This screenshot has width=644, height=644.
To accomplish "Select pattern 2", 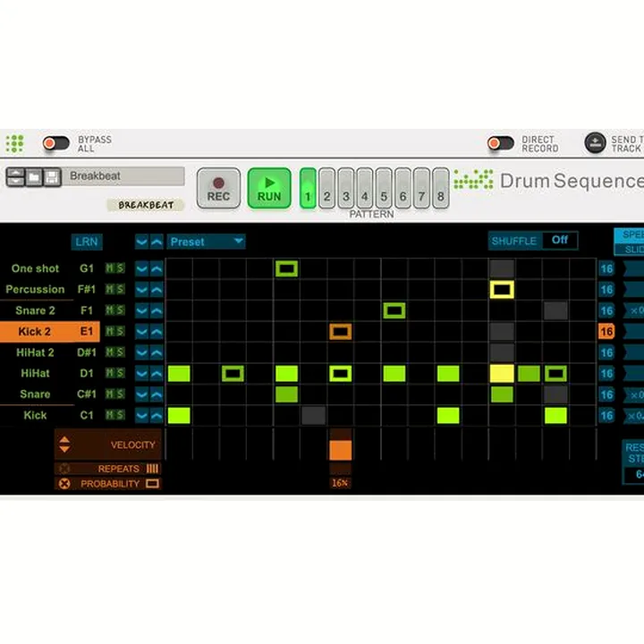I will pos(327,188).
